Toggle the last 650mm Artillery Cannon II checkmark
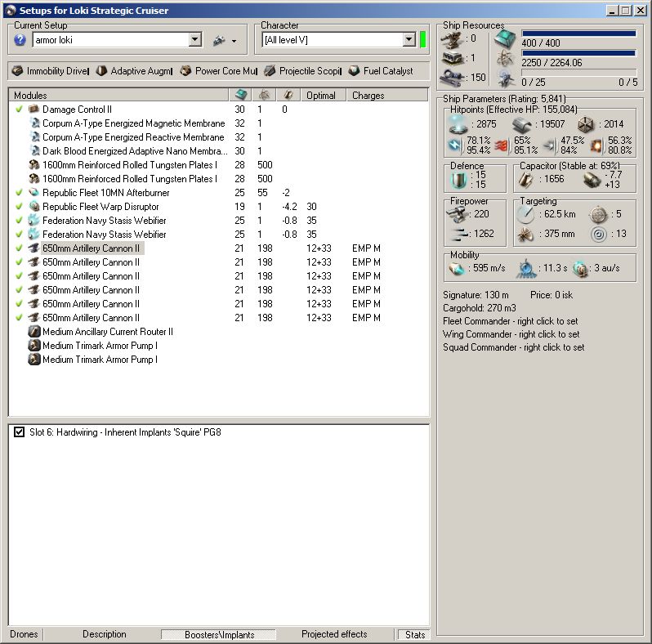The image size is (652, 644). pos(19,317)
